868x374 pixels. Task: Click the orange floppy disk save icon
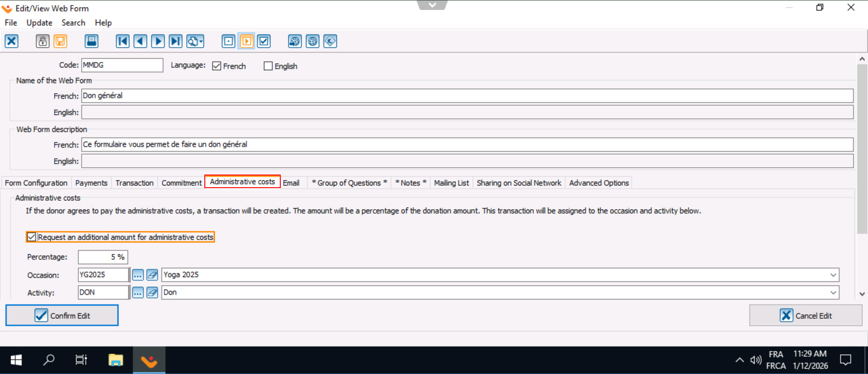pyautogui.click(x=61, y=41)
